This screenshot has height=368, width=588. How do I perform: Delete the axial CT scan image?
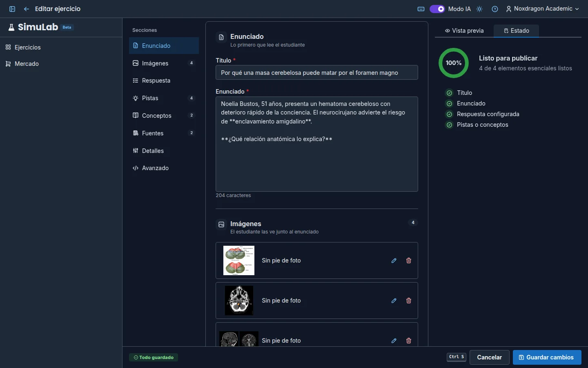click(x=409, y=301)
